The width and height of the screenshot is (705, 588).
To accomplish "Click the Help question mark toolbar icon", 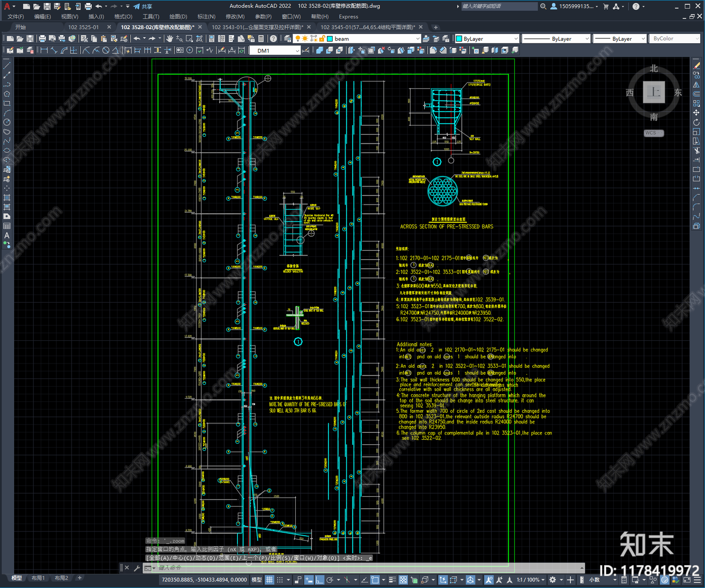I will tap(274, 39).
